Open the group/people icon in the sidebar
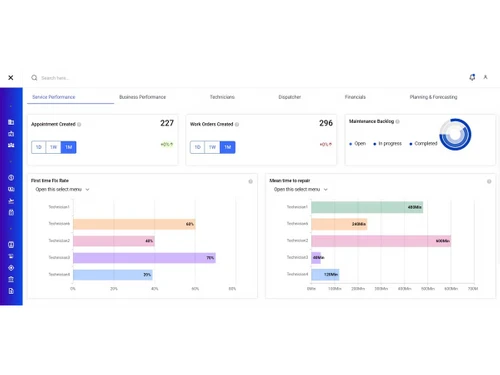This screenshot has height=375, width=500. coord(11,145)
